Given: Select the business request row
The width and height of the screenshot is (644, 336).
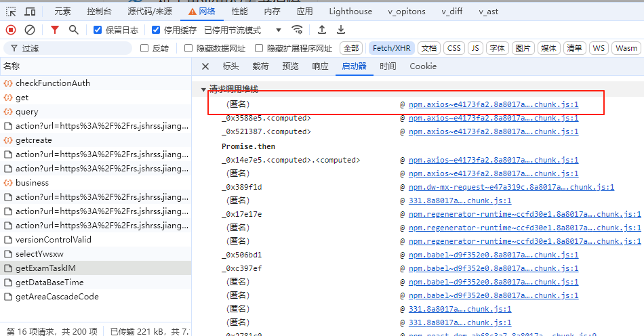Looking at the screenshot, I should pos(96,182).
